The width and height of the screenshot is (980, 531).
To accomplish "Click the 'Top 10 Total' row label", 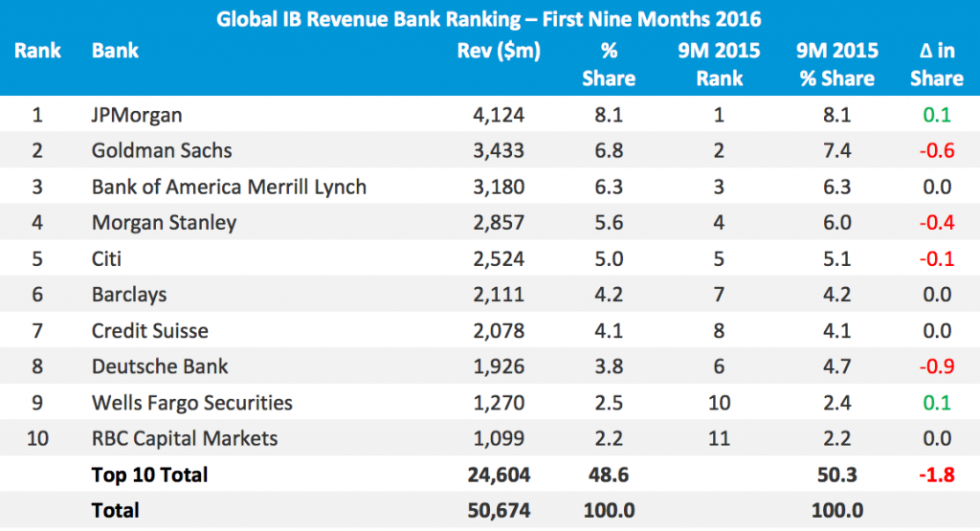I will pyautogui.click(x=149, y=475).
